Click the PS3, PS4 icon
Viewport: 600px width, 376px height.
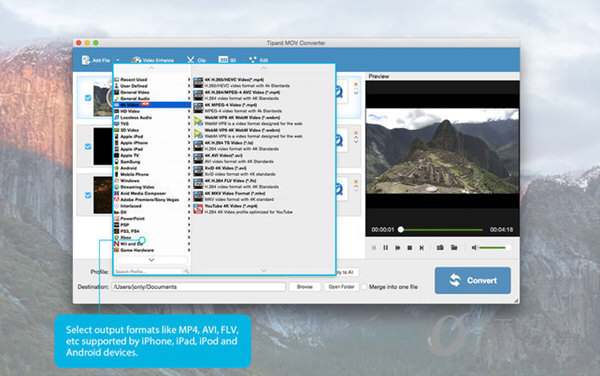[117, 231]
